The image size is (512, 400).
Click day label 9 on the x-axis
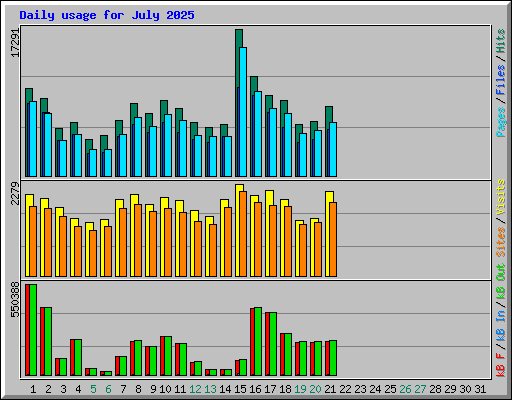(x=153, y=389)
